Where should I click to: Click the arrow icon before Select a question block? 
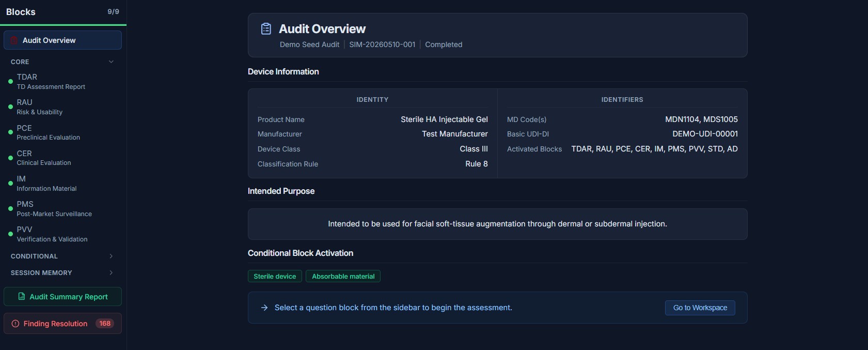tap(264, 308)
